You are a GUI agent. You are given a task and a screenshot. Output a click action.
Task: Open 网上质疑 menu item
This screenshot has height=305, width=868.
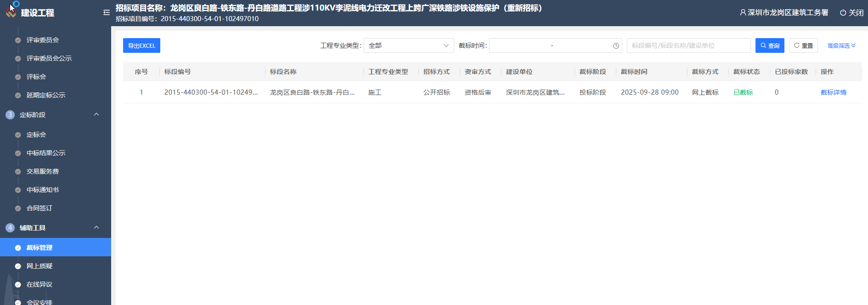tap(39, 266)
